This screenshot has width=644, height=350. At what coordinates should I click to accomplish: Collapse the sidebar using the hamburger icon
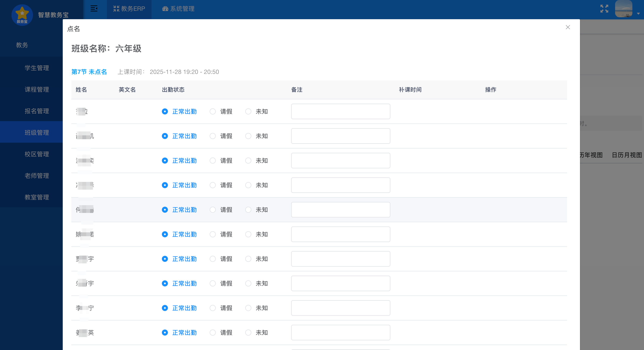[94, 9]
